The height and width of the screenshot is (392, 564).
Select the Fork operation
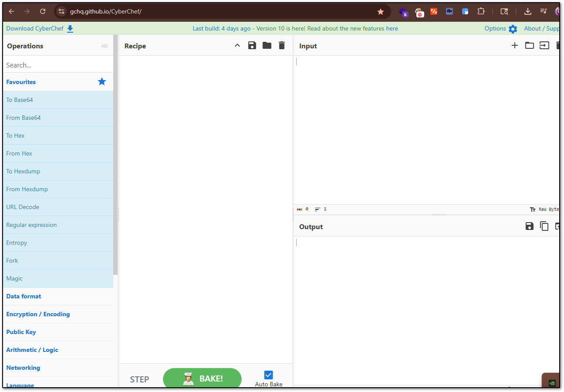tap(58, 260)
